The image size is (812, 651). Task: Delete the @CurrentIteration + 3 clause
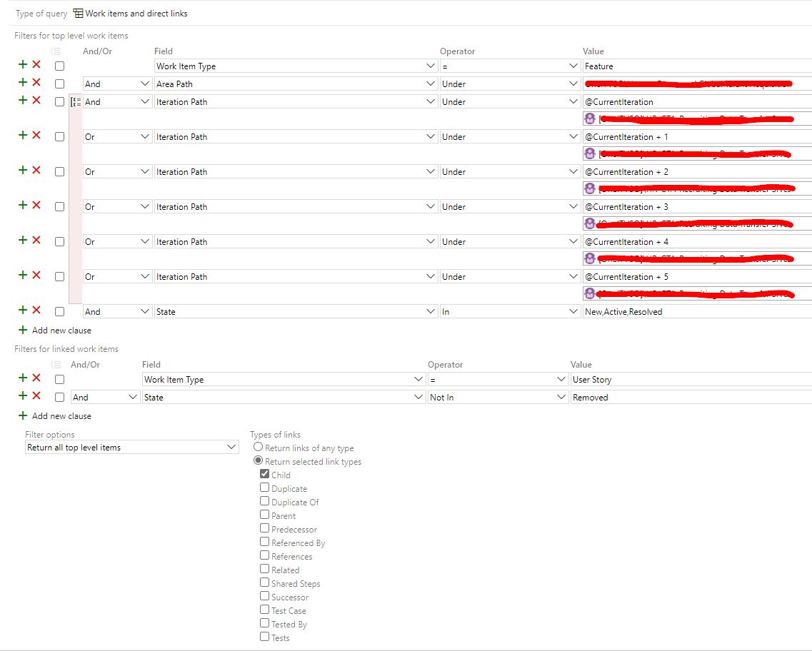pos(36,205)
